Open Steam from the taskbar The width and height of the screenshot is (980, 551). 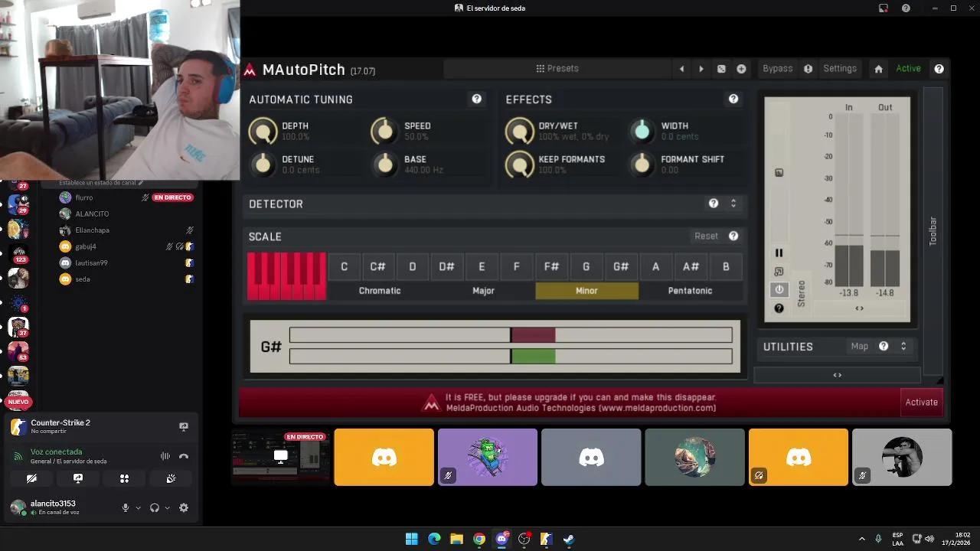coord(569,539)
